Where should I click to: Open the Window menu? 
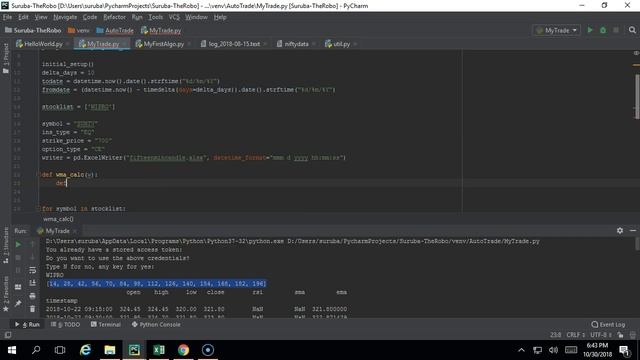[x=196, y=17]
